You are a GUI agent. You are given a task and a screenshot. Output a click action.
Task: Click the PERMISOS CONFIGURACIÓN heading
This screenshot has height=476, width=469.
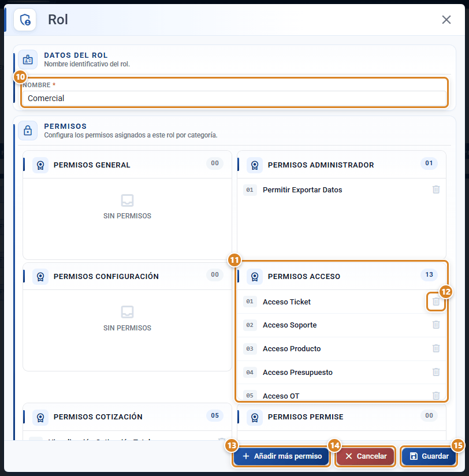pos(106,276)
